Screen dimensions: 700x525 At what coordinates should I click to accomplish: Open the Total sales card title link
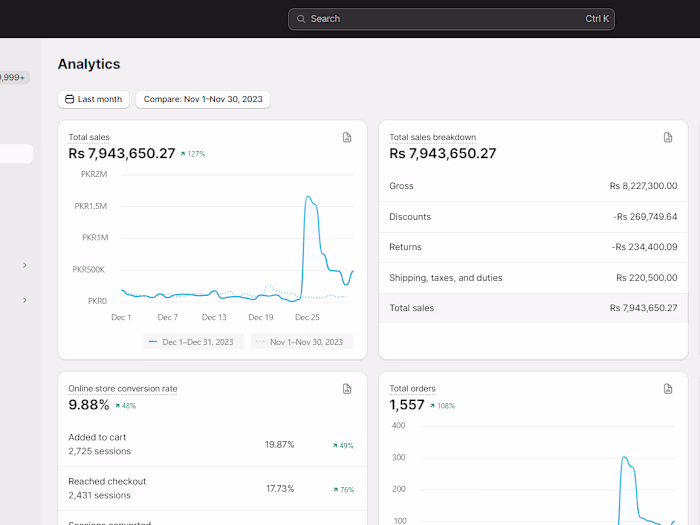coord(89,137)
